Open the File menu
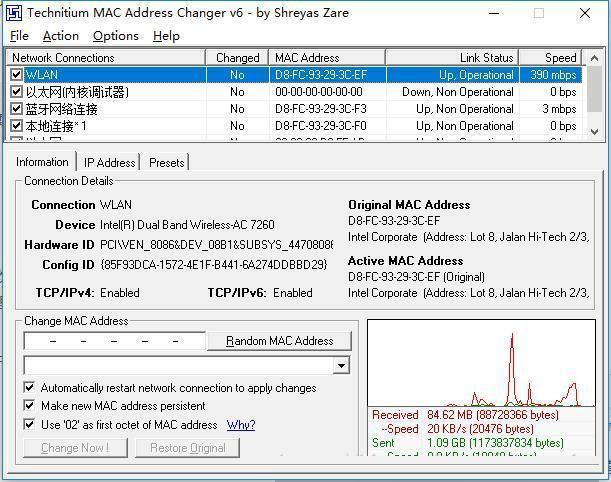Viewport: 611px width, 482px height. 19,36
